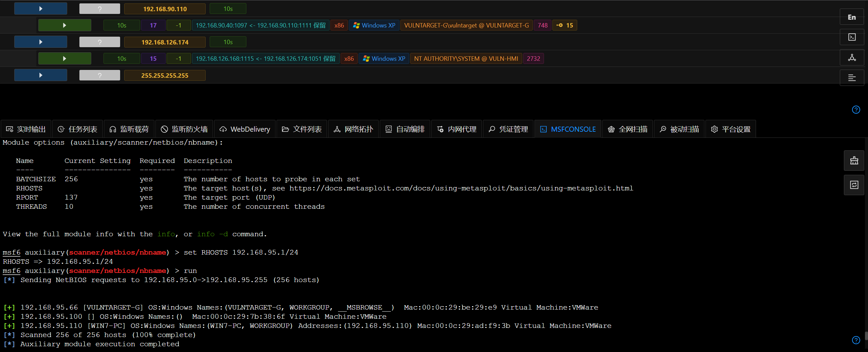This screenshot has height=352, width=868.
Task: Open the 网络拓扑 tab
Action: (x=354, y=129)
